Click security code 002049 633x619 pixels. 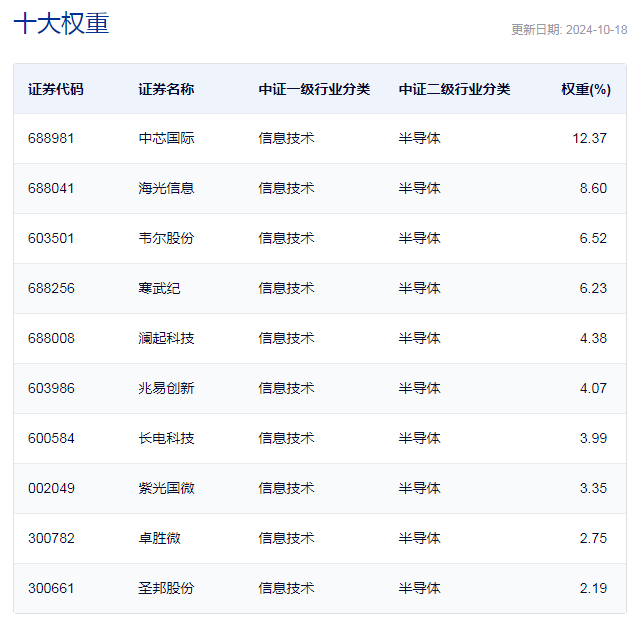(x=51, y=489)
